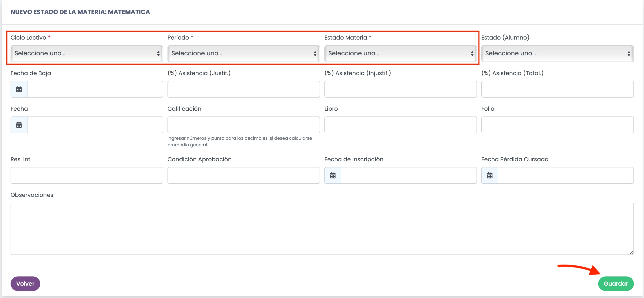The image size is (644, 298).
Task: Click inside the Res. Int. field
Action: tap(86, 175)
